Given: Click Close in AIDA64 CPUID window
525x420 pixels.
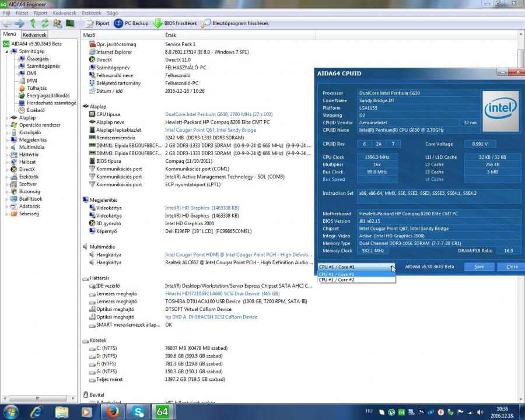Looking at the screenshot, I should (512, 267).
